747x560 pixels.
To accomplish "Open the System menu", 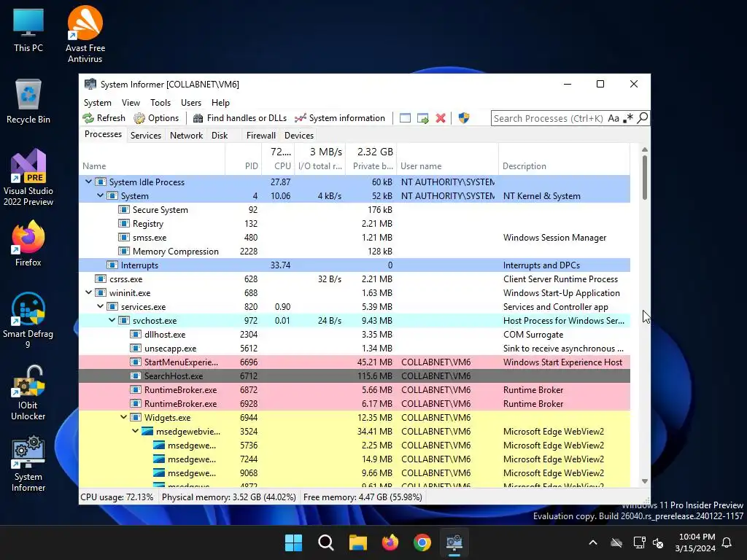I will pos(98,103).
